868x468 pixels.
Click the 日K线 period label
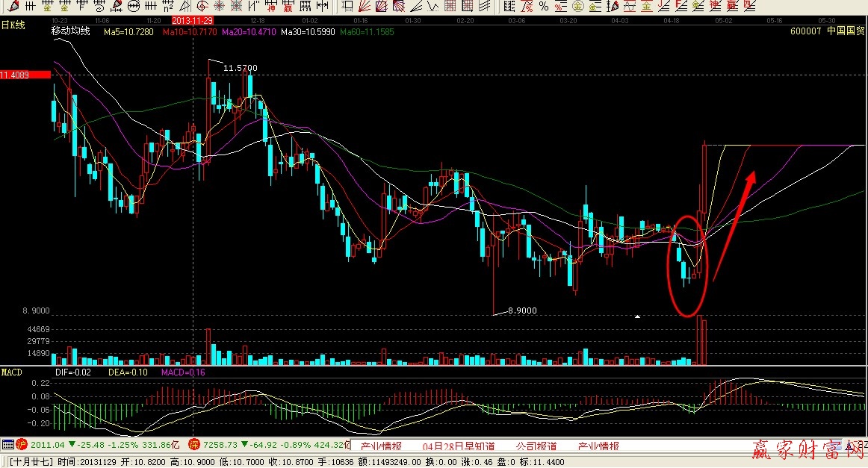(x=13, y=25)
